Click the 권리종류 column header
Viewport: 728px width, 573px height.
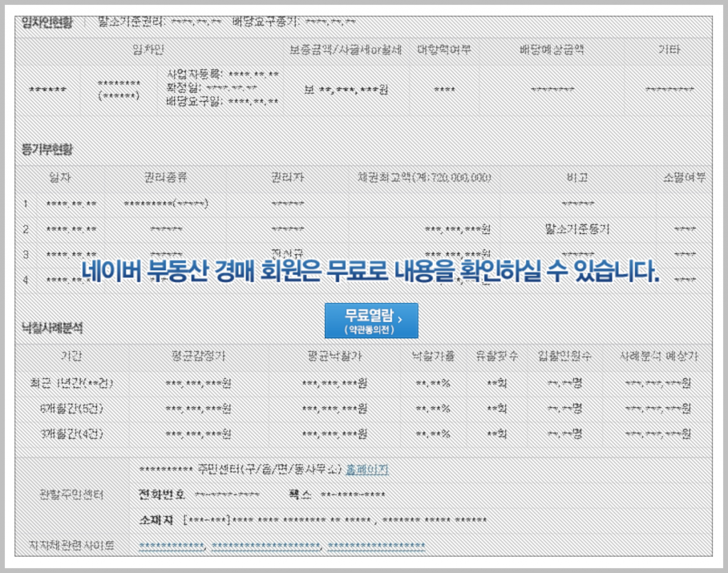point(165,178)
